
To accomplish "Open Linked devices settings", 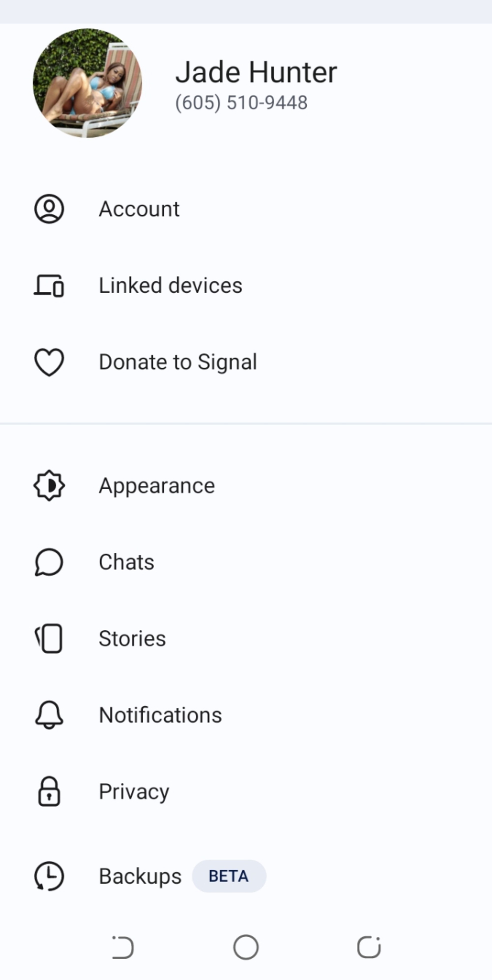I will 170,286.
